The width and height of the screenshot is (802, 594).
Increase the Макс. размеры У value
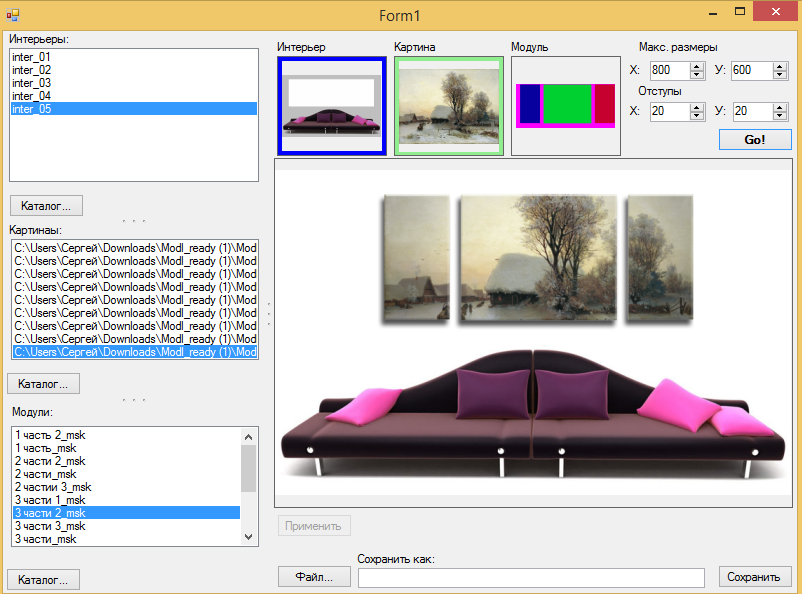[779, 67]
